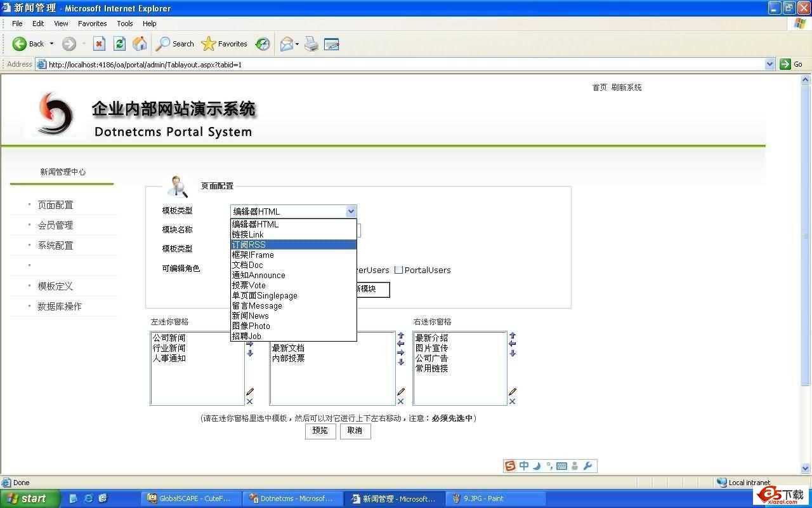Open the Favorites menu
Image resolution: width=812 pixels, height=508 pixels.
93,23
